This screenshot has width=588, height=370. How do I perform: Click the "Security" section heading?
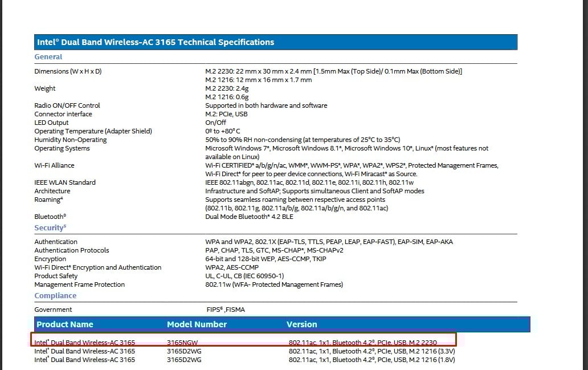(50, 228)
